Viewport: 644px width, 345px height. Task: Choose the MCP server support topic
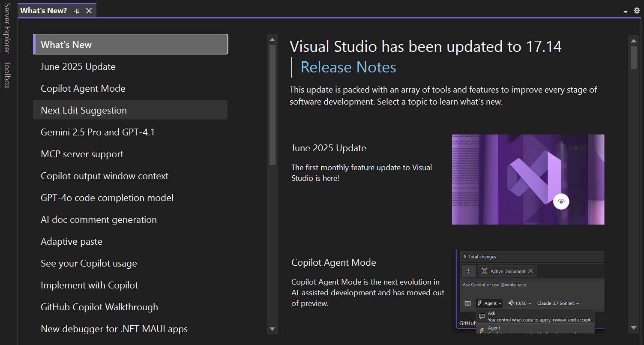click(82, 154)
